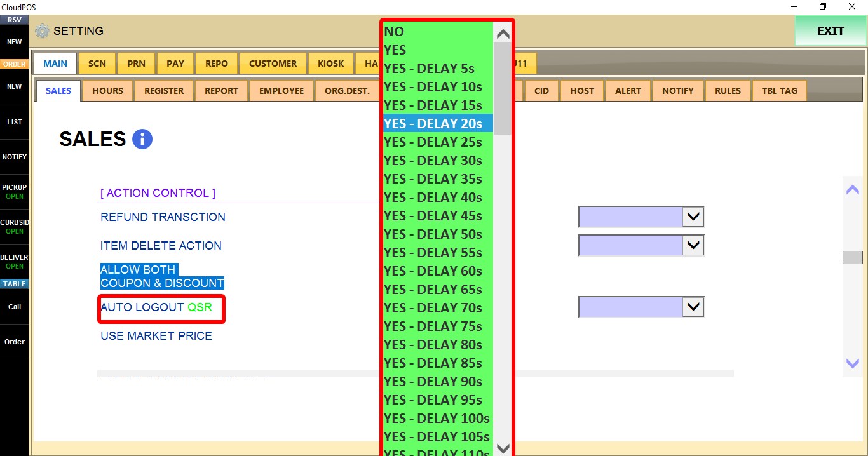
Task: Click DELIVERY OPEN sidebar button
Action: (14, 262)
